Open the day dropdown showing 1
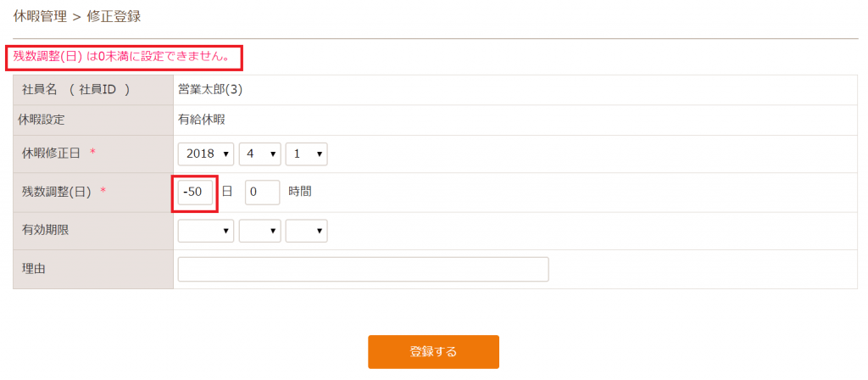This screenshot has width=868, height=380. click(x=307, y=154)
